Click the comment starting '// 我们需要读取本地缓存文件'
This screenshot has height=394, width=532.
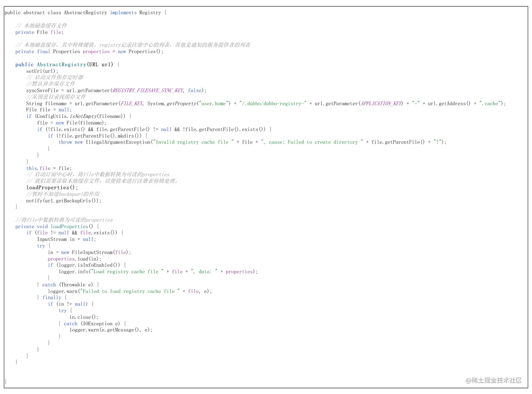(x=103, y=181)
